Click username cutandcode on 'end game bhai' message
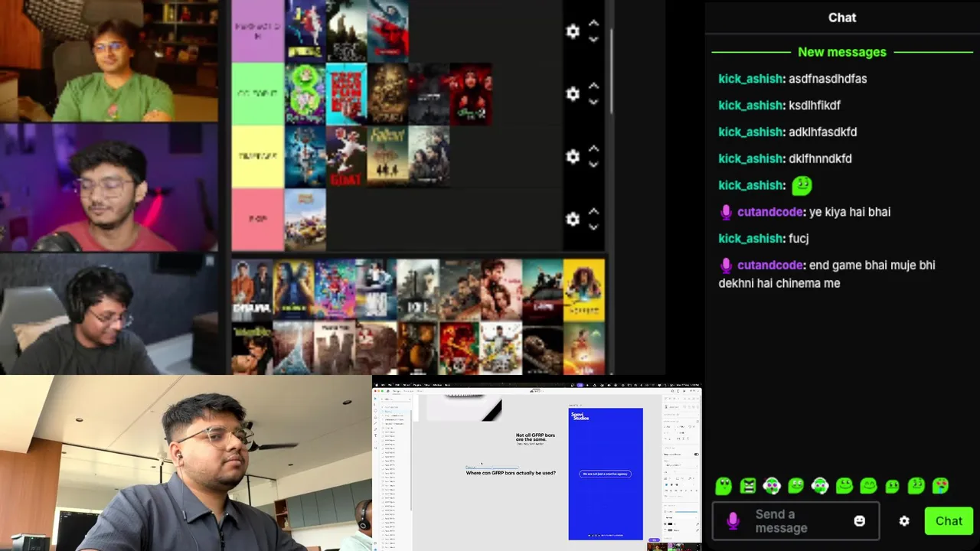 [x=770, y=266]
